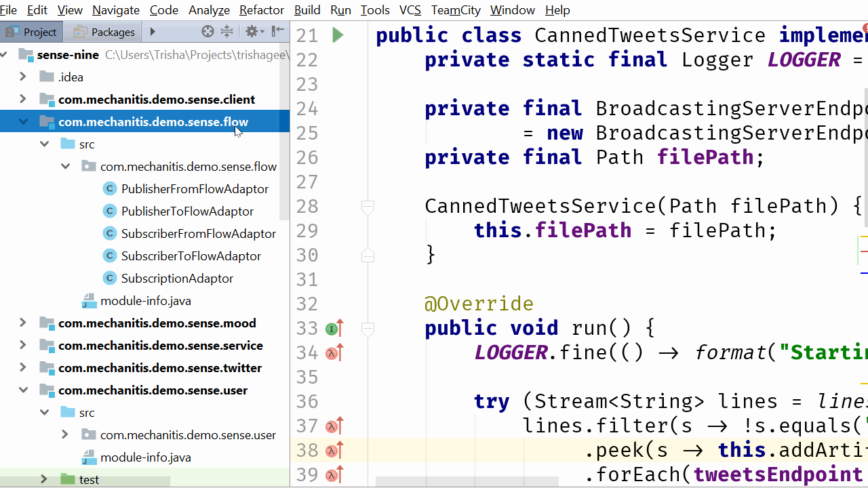This screenshot has width=868, height=488.
Task: Collapse the sense-nine project root node
Action: click(x=5, y=54)
